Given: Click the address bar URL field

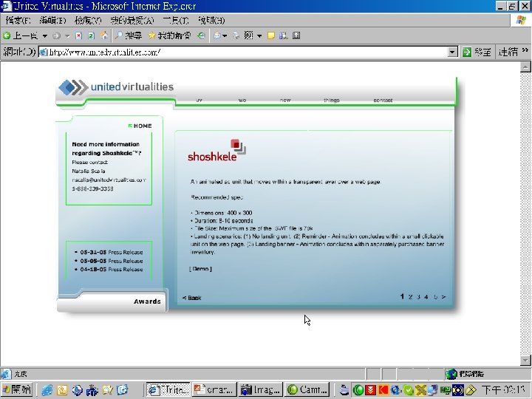Looking at the screenshot, I should point(243,52).
